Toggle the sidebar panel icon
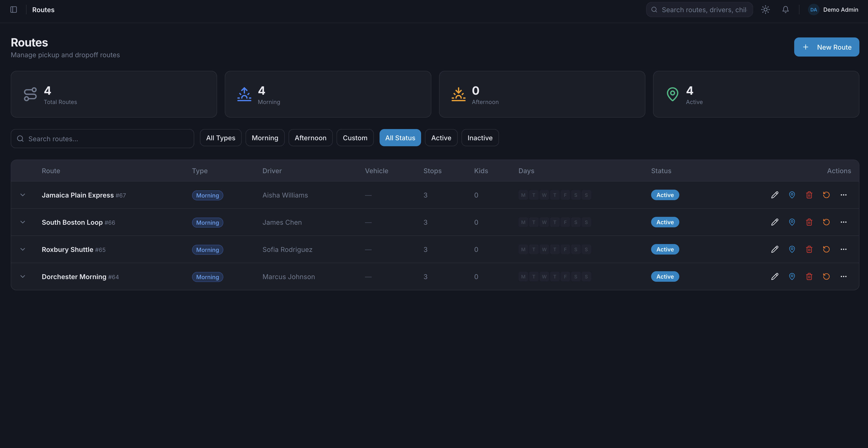Screen dimensions: 868x448 [x=13, y=10]
